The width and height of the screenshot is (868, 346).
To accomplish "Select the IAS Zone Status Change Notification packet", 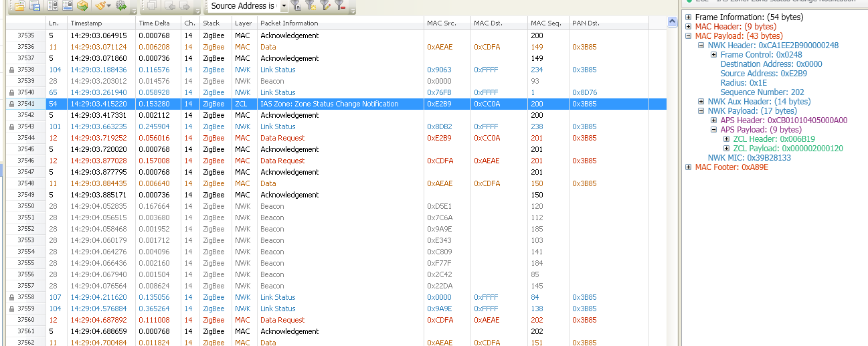I will (x=336, y=104).
